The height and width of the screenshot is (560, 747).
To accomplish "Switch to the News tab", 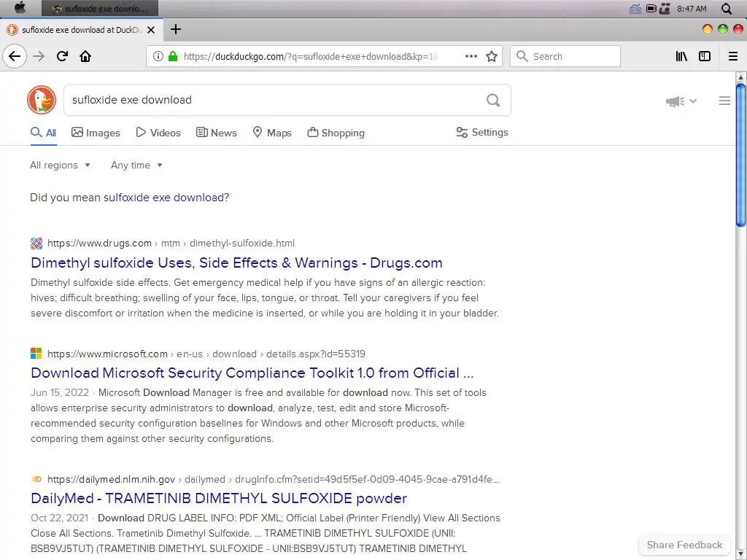I will pyautogui.click(x=216, y=133).
